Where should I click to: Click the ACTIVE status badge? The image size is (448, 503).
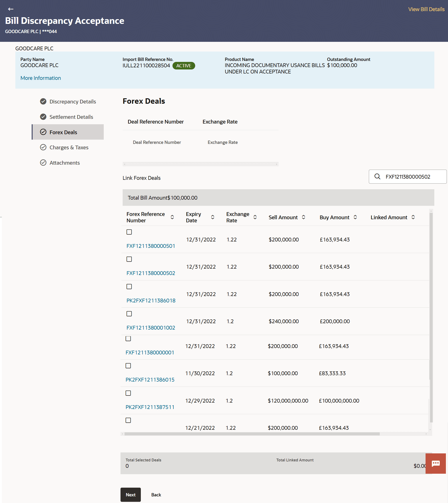184,66
